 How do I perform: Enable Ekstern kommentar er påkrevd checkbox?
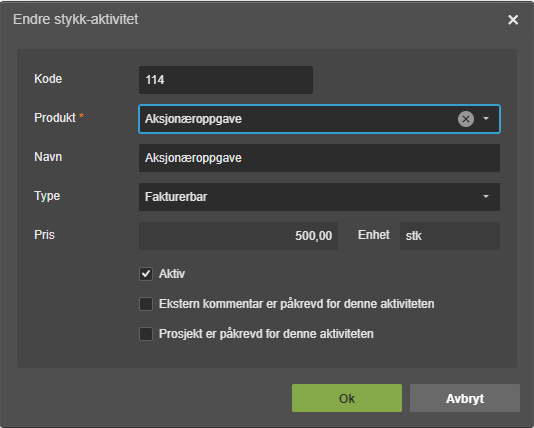click(146, 304)
